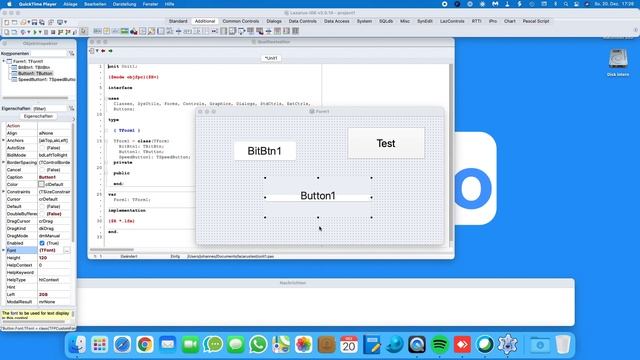Click the Disk intern desktop drive icon
The image size is (640, 360).
tap(618, 59)
